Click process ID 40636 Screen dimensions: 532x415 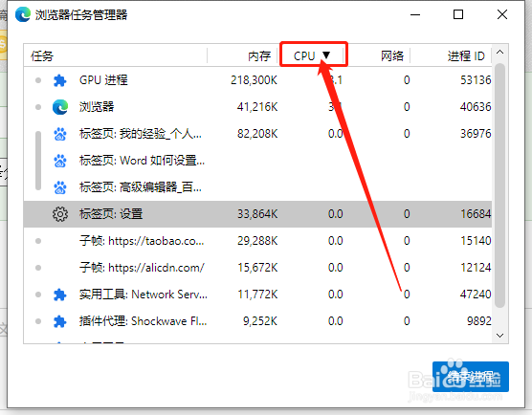coord(476,107)
